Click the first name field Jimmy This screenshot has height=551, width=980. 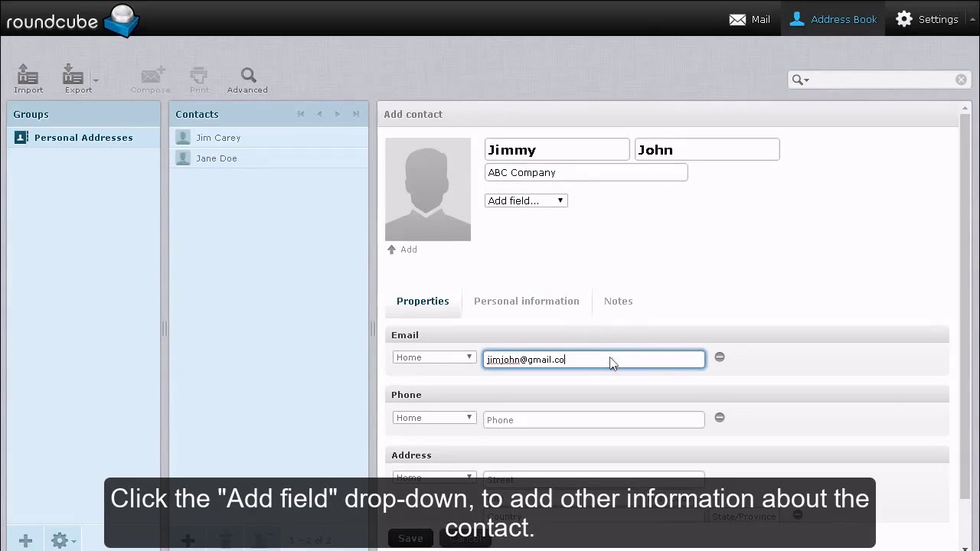tap(557, 149)
